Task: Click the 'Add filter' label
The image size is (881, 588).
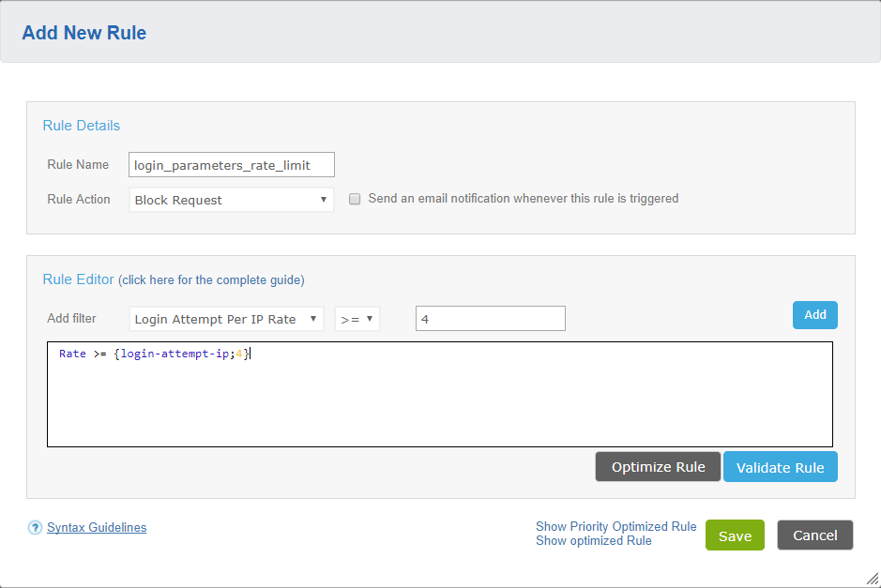Action: pyautogui.click(x=71, y=319)
